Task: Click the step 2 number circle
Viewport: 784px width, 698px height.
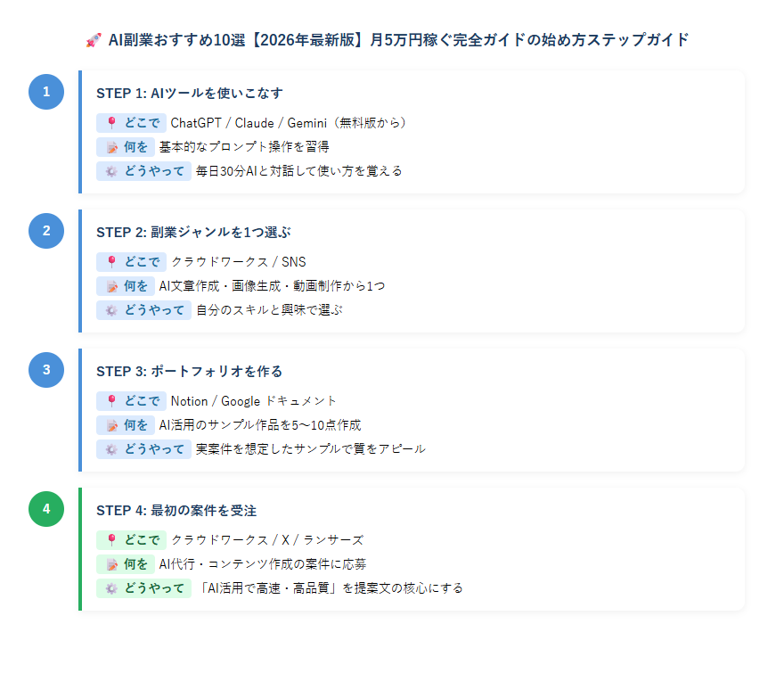Action: point(46,231)
